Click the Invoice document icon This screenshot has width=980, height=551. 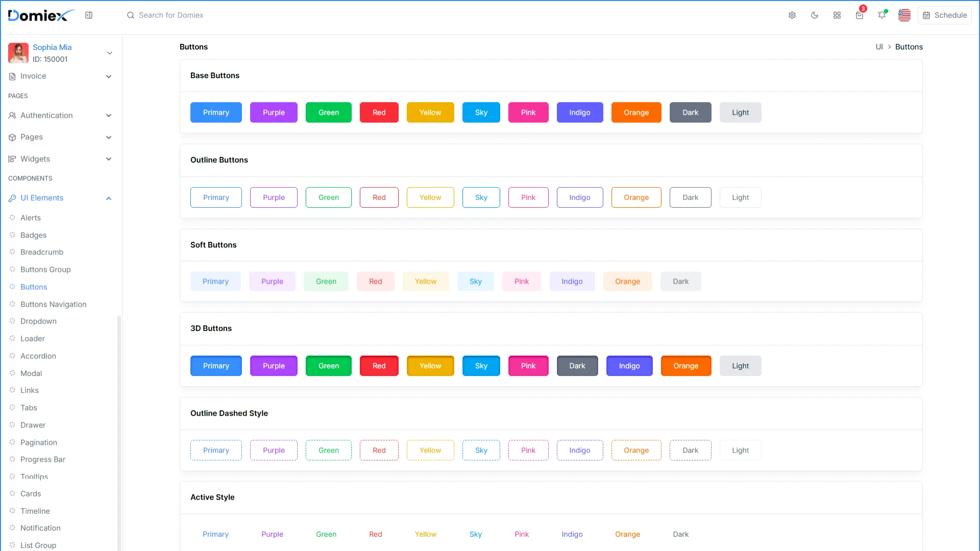click(x=12, y=77)
